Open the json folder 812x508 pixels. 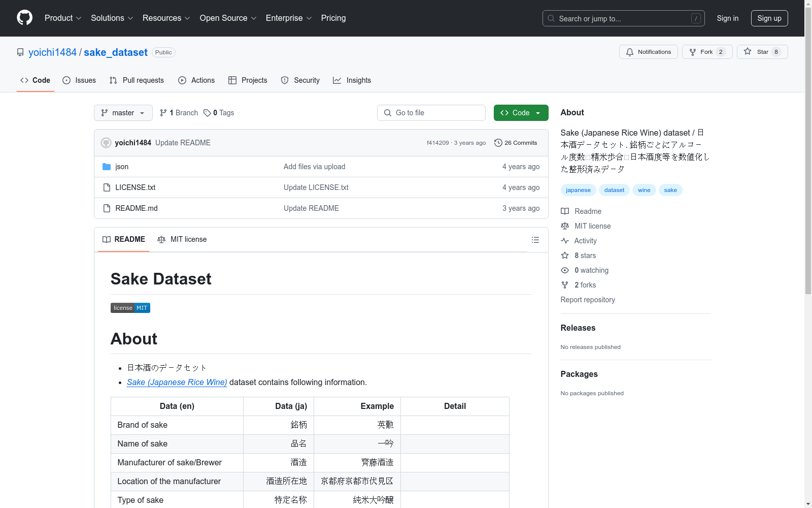[x=122, y=167]
